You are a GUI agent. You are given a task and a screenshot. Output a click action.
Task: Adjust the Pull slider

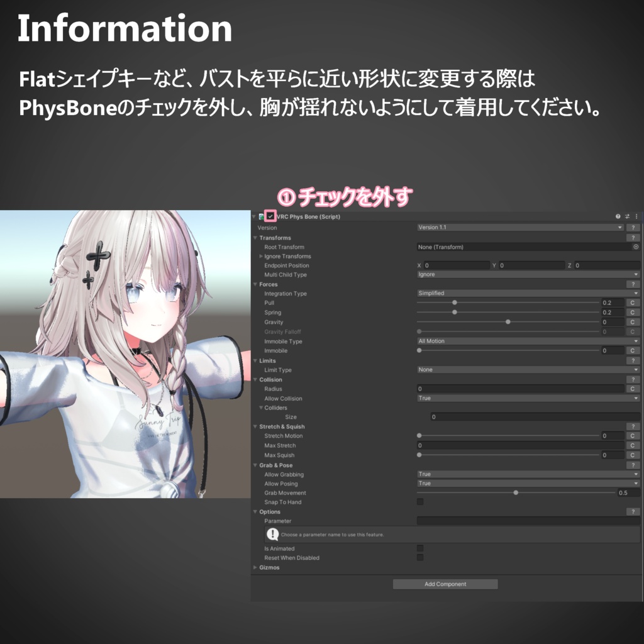(x=508, y=303)
